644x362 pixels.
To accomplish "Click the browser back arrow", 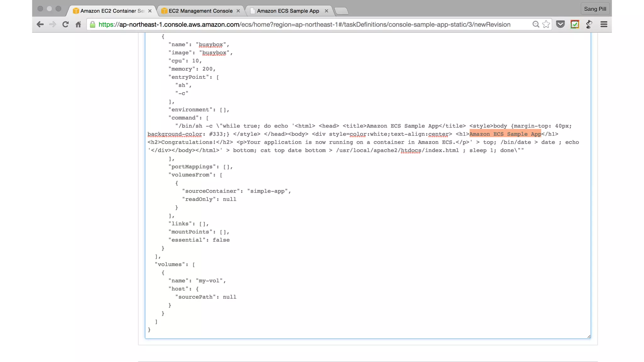I will 40,25.
